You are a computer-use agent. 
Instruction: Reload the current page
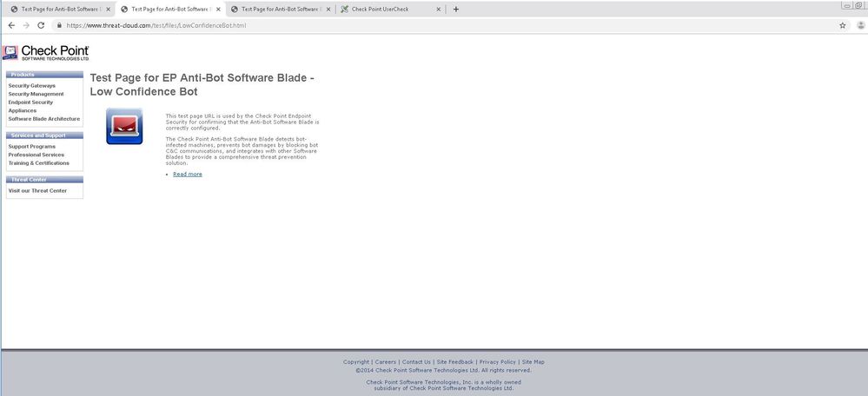[x=43, y=26]
